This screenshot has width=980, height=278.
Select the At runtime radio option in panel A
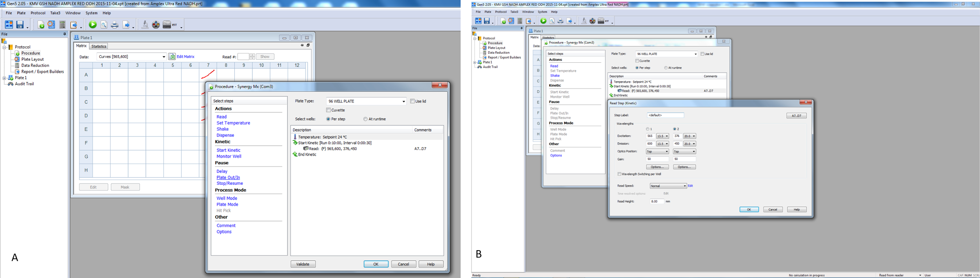pyautogui.click(x=365, y=119)
